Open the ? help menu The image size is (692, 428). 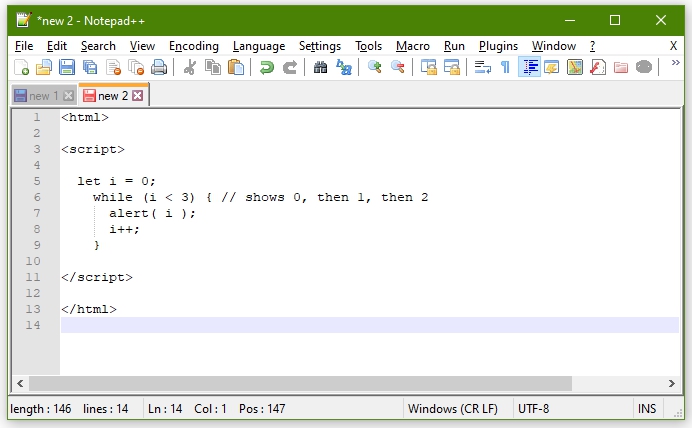click(x=592, y=46)
